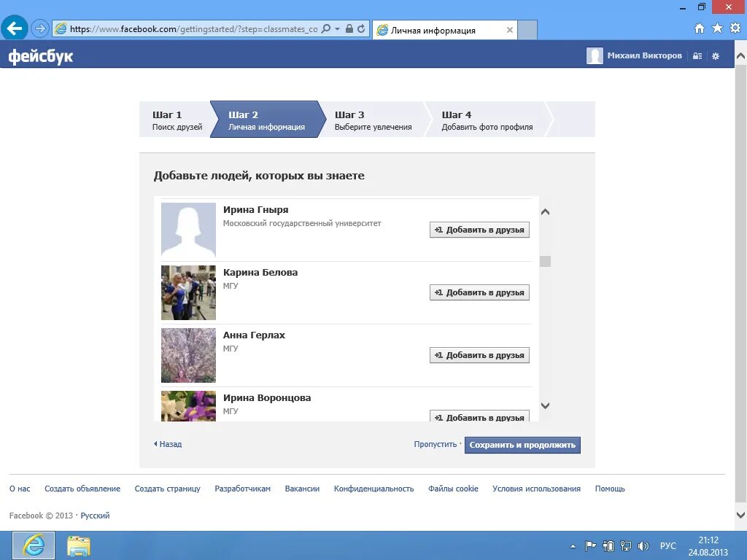Expand hidden icons in the system tray

(573, 545)
